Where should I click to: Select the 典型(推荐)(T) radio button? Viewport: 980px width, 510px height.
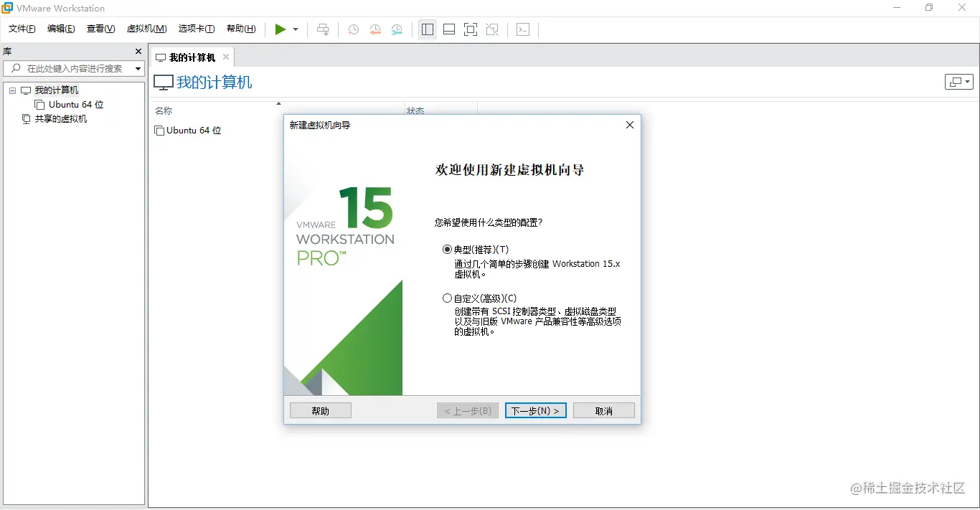pos(448,250)
